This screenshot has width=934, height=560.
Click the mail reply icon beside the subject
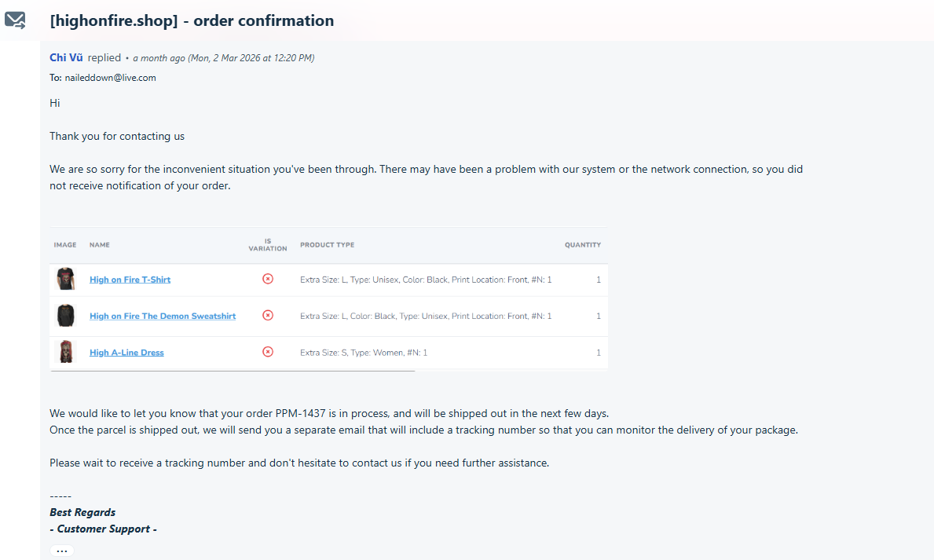click(15, 20)
